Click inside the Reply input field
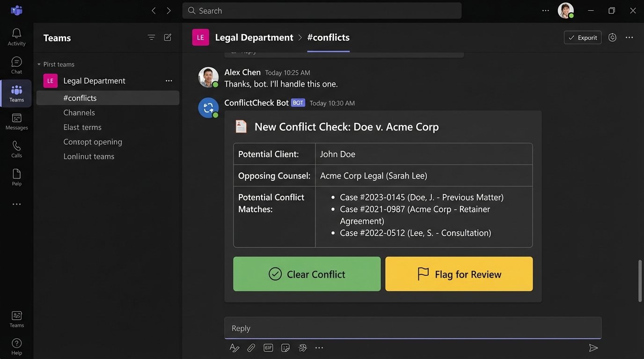Image resolution: width=644 pixels, height=359 pixels. click(x=412, y=328)
